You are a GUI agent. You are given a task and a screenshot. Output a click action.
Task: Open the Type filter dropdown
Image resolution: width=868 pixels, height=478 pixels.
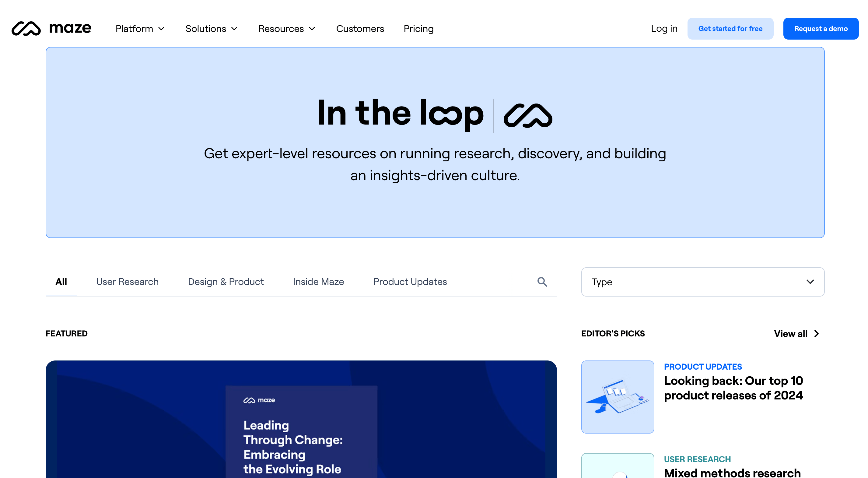click(x=702, y=282)
